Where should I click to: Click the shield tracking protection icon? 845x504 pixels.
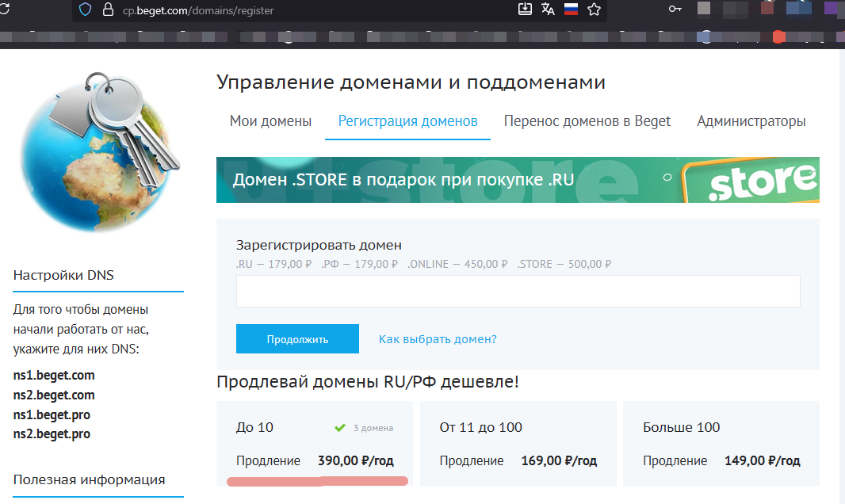click(x=87, y=10)
